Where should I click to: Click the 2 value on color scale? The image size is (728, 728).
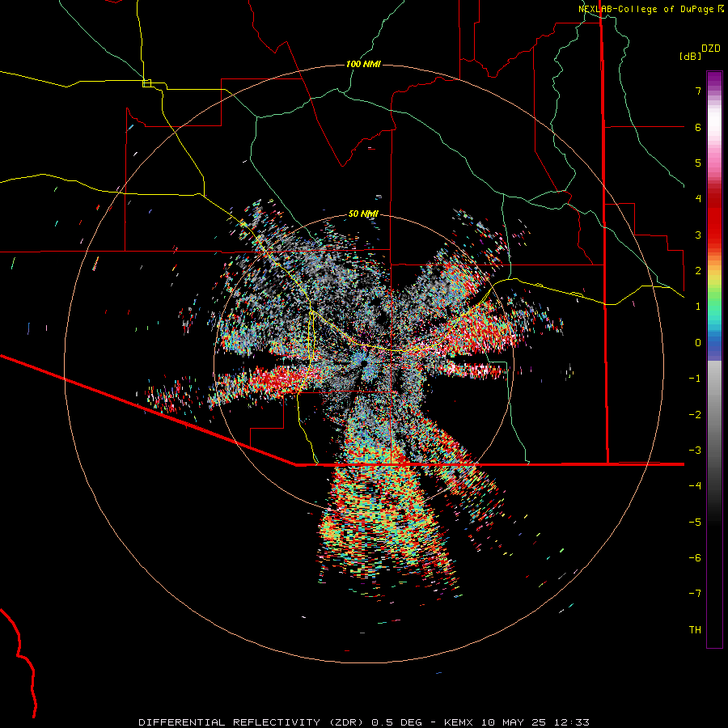tap(698, 271)
